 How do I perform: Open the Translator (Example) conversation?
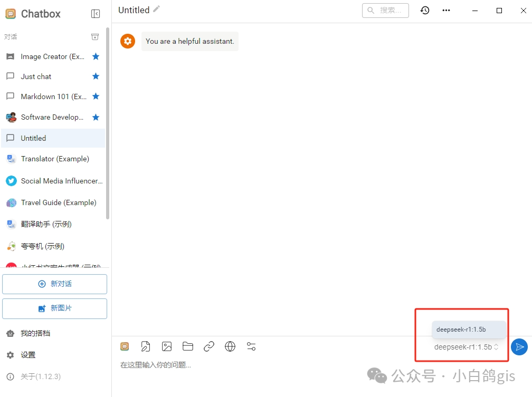click(x=53, y=159)
